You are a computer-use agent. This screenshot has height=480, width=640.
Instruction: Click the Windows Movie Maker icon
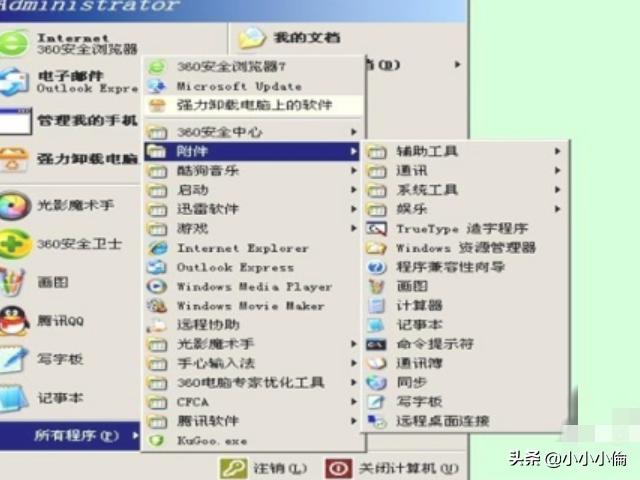[157, 305]
